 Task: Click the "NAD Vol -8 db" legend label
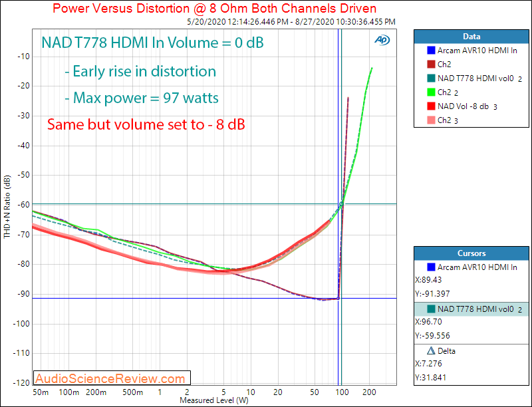(x=463, y=106)
